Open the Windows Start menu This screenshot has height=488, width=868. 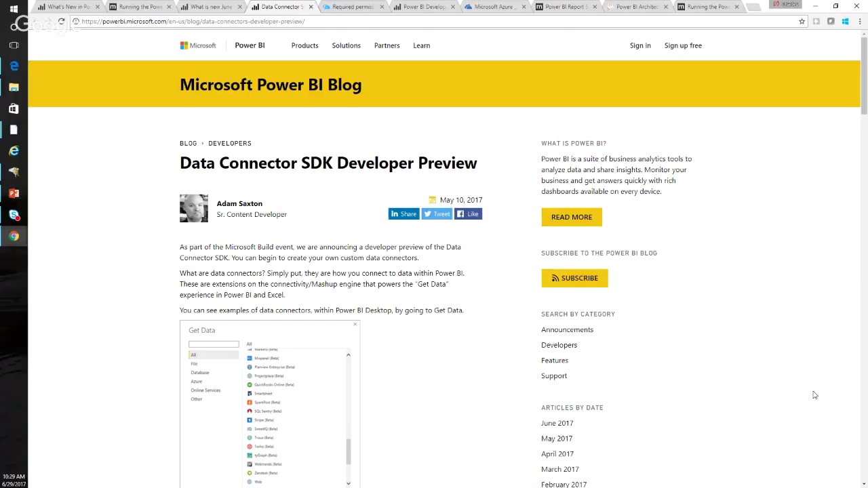point(14,9)
